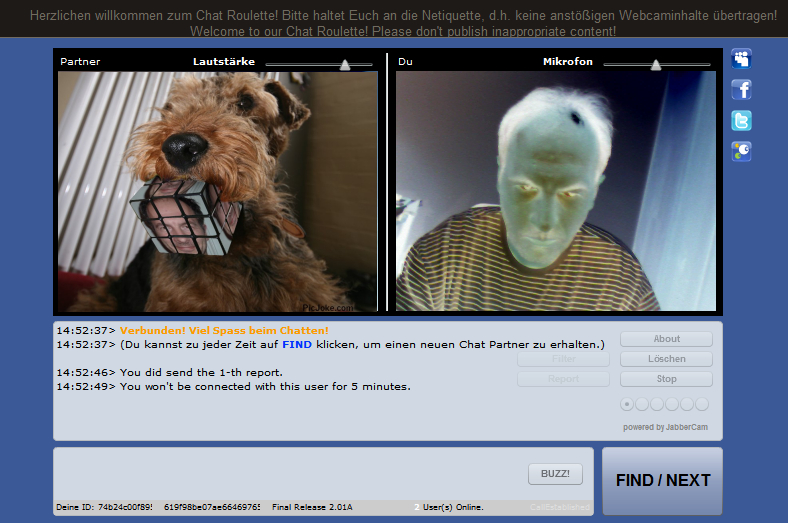The height and width of the screenshot is (523, 788).
Task: Find a new partner with FIND / NEXT
Action: 662,481
